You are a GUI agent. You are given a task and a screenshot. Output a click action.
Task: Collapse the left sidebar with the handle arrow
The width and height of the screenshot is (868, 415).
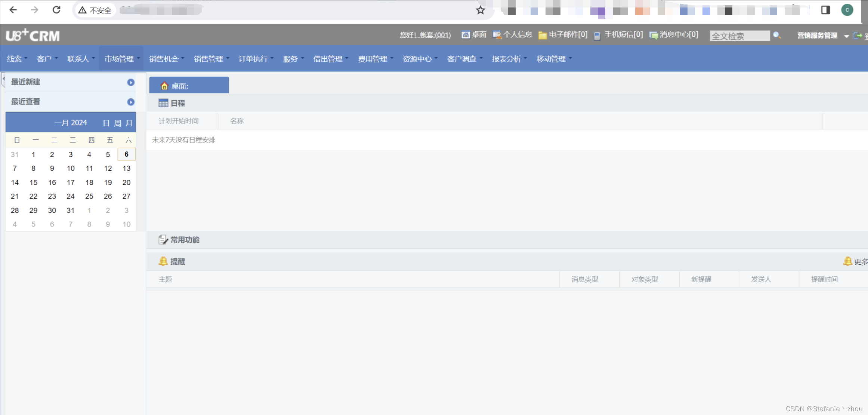[x=3, y=79]
